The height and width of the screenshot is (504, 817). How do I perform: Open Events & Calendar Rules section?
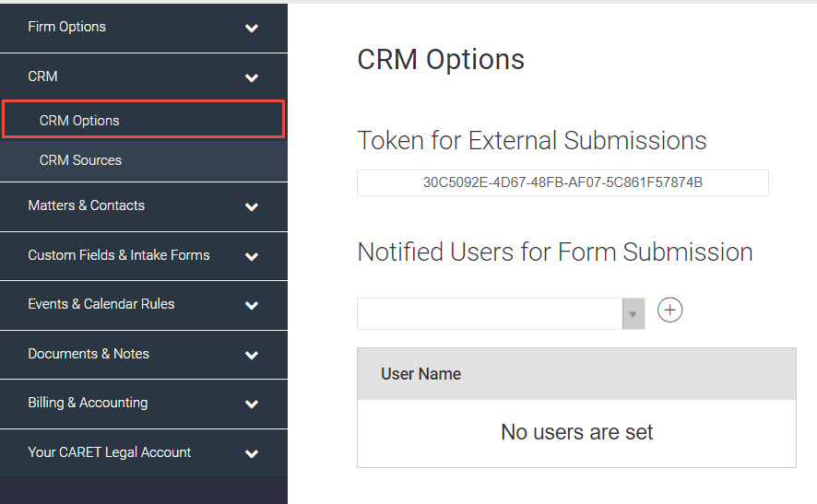[x=143, y=305]
